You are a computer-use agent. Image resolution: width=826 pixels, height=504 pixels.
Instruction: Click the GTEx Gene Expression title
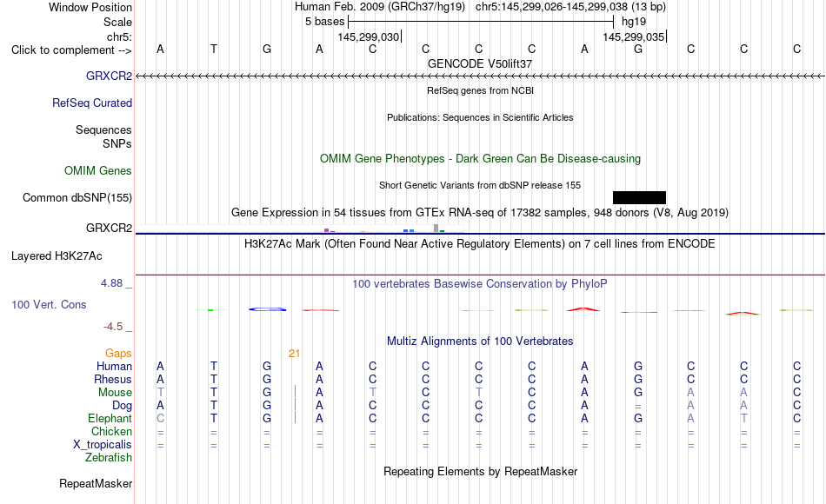(480, 212)
